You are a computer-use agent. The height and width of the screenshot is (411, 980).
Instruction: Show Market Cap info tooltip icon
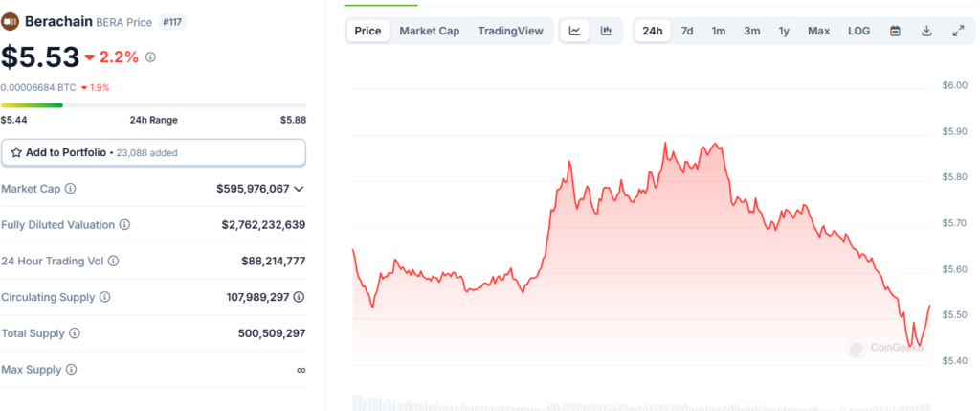point(71,189)
